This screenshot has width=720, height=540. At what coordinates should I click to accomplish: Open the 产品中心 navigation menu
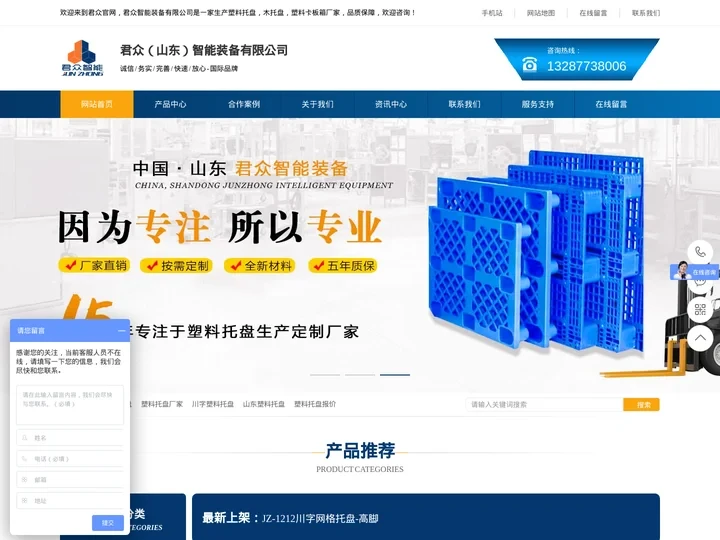[170, 104]
